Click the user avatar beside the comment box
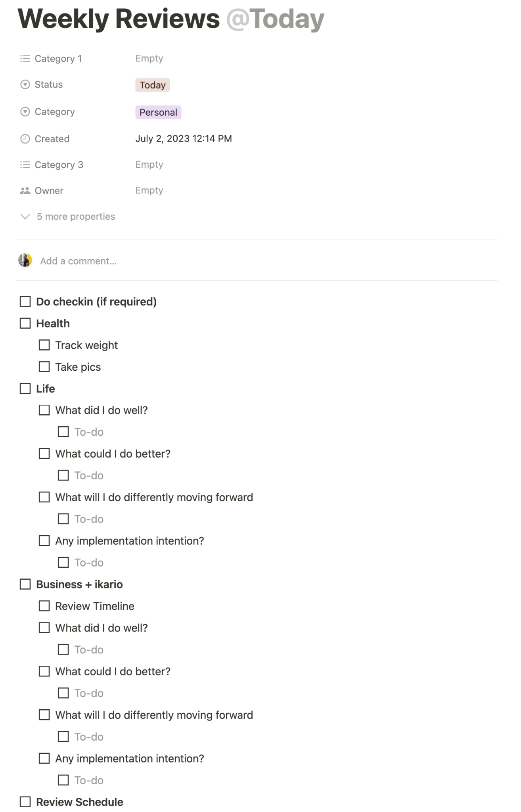 [x=25, y=260]
